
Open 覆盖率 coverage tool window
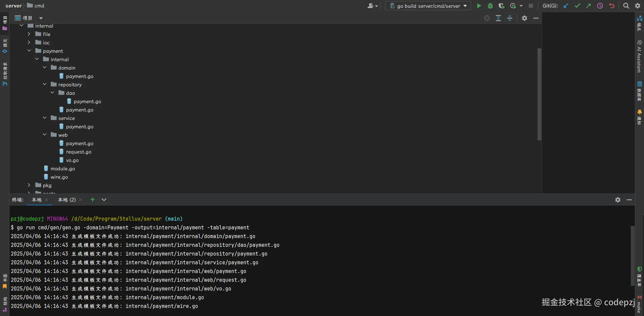click(639, 276)
